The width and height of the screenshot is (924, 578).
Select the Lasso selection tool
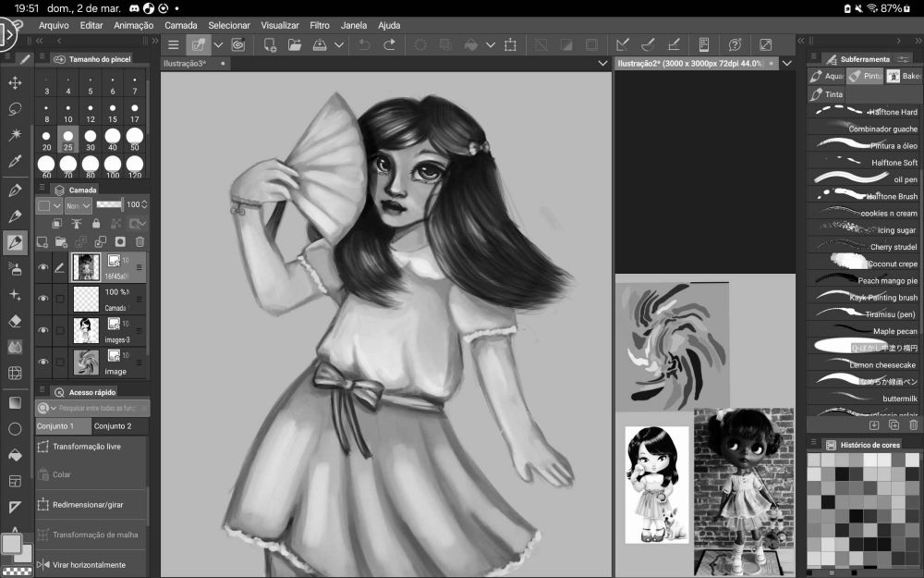point(15,109)
